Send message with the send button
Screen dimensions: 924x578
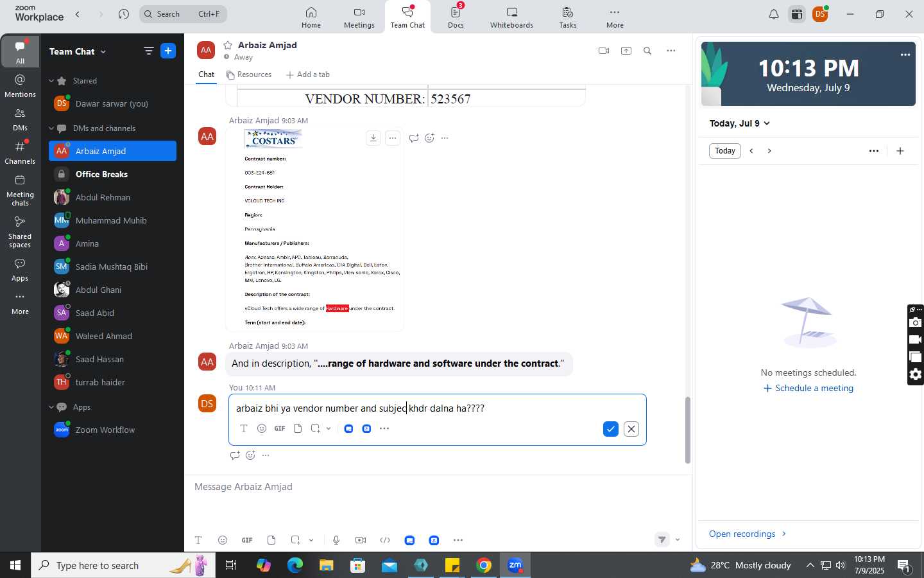(x=662, y=540)
